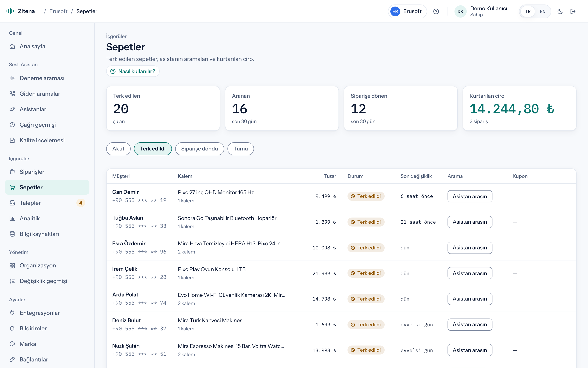Click Erusoft breadcrumb link
This screenshot has width=588, height=368.
[58, 11]
